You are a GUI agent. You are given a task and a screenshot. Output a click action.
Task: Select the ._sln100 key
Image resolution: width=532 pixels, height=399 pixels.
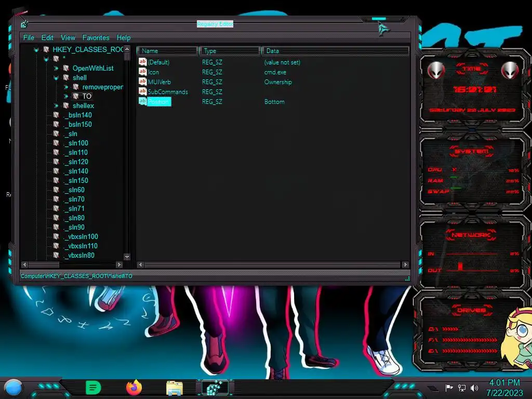point(76,143)
